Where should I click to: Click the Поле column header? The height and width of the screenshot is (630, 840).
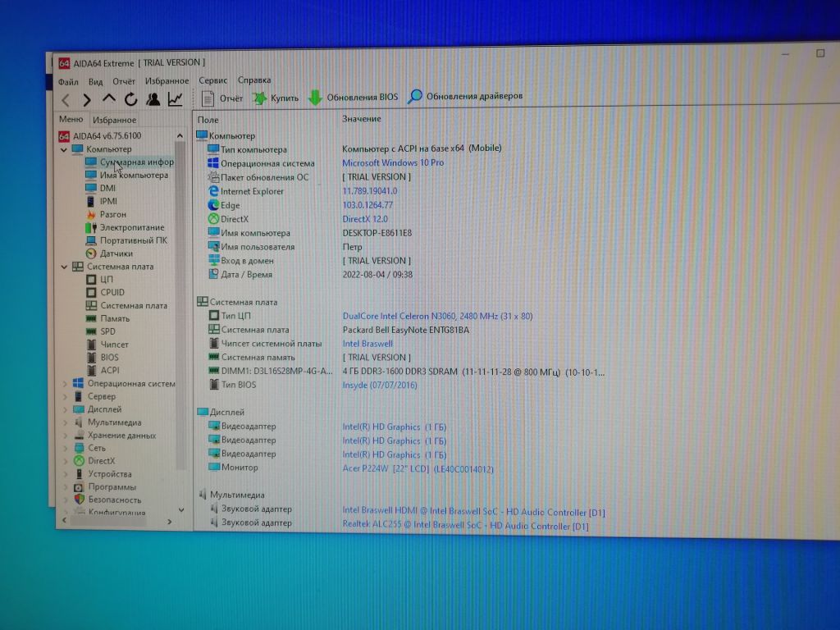click(208, 120)
